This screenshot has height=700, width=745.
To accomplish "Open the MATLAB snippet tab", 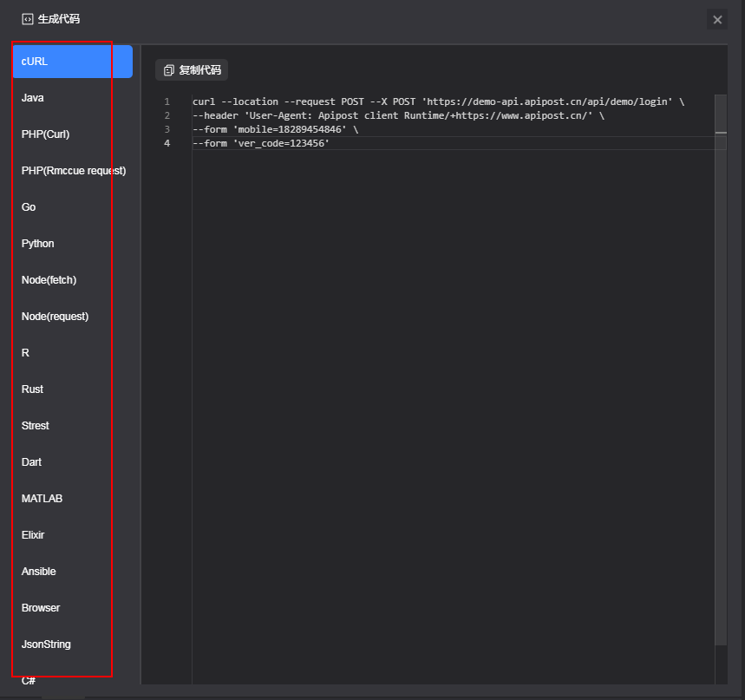I will click(x=42, y=499).
